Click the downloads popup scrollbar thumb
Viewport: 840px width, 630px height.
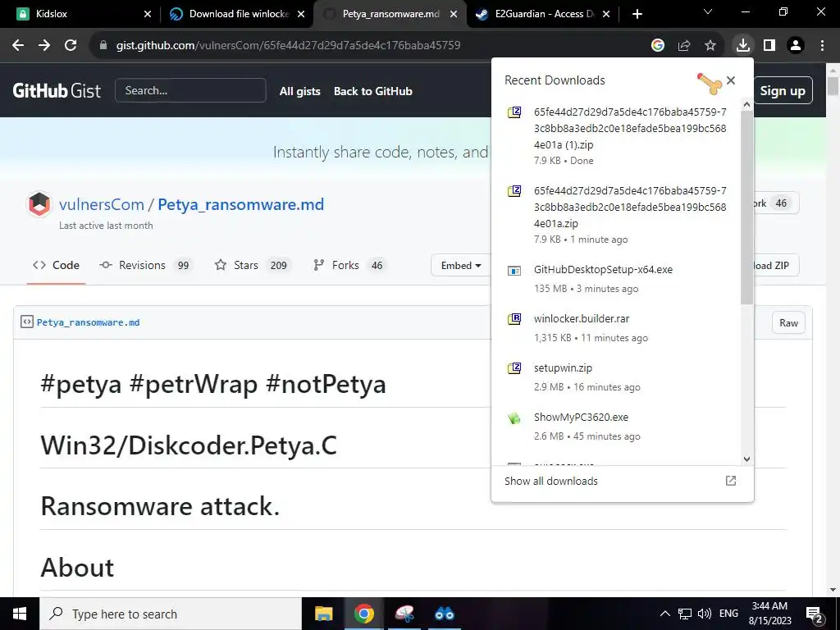(746, 208)
